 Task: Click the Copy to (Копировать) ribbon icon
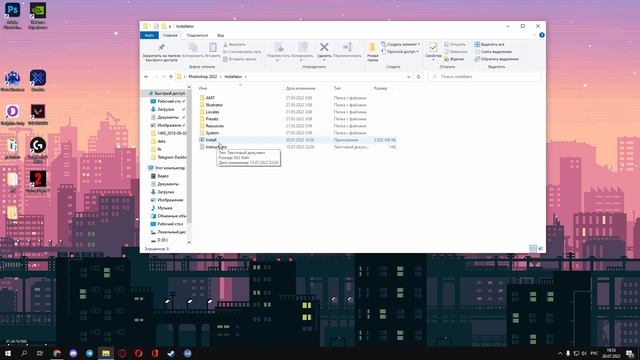pos(302,47)
